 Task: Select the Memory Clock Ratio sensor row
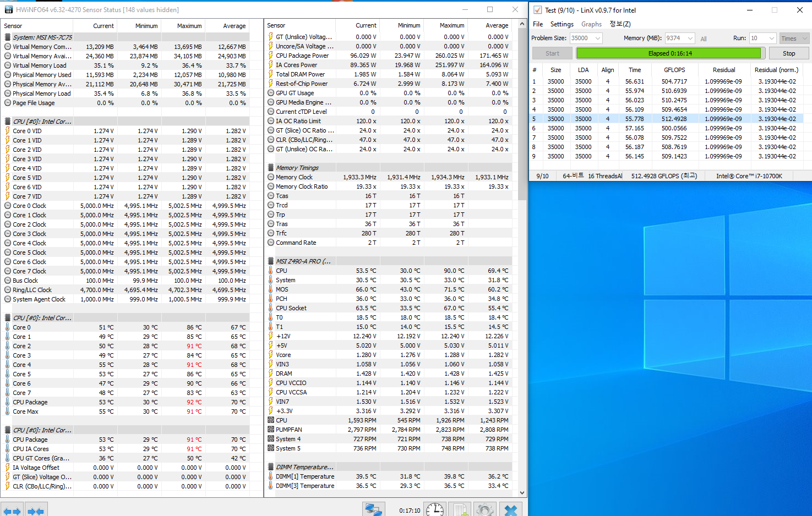(x=389, y=186)
